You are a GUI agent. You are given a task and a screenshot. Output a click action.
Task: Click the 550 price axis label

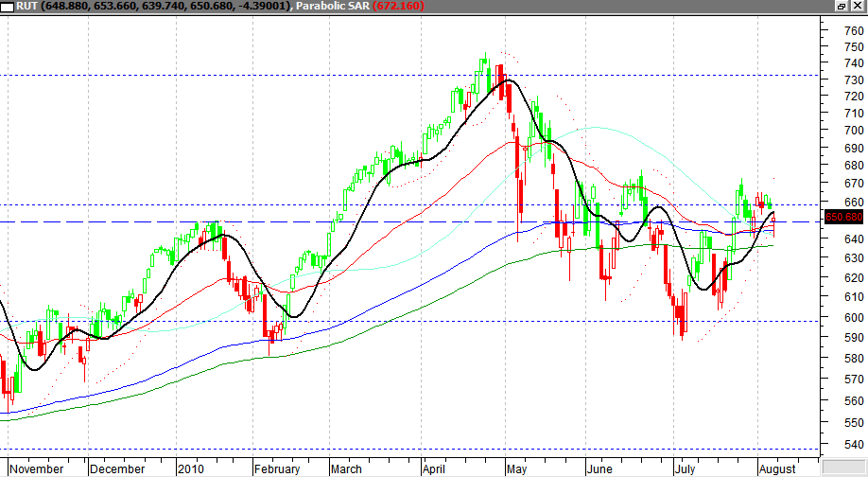tap(854, 423)
